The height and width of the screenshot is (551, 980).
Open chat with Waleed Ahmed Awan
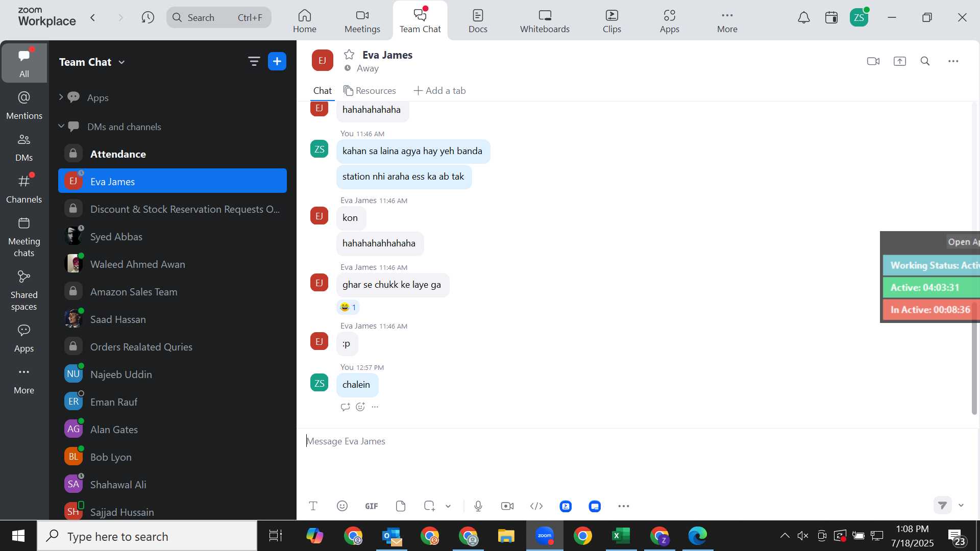(x=173, y=264)
